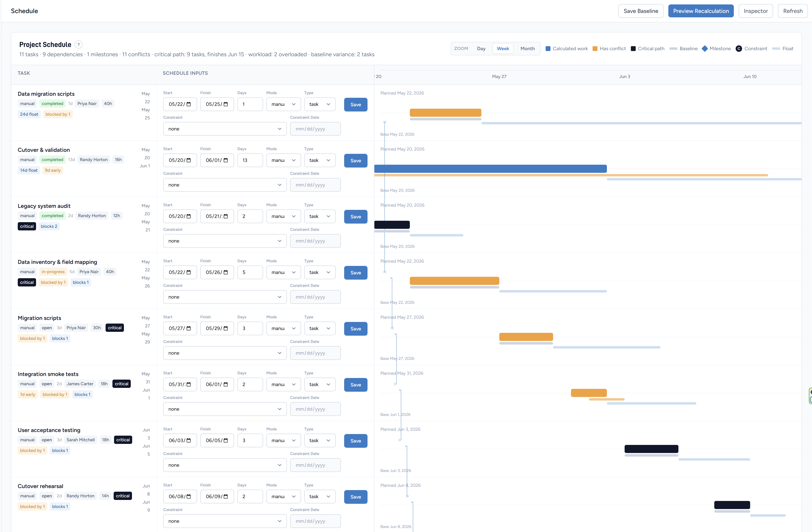Switch zoom to Week
This screenshot has width=812, height=532.
503,48
